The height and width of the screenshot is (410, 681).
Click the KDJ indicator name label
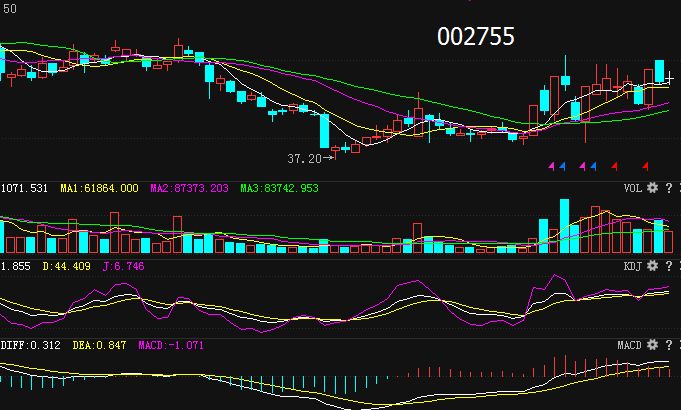[633, 266]
